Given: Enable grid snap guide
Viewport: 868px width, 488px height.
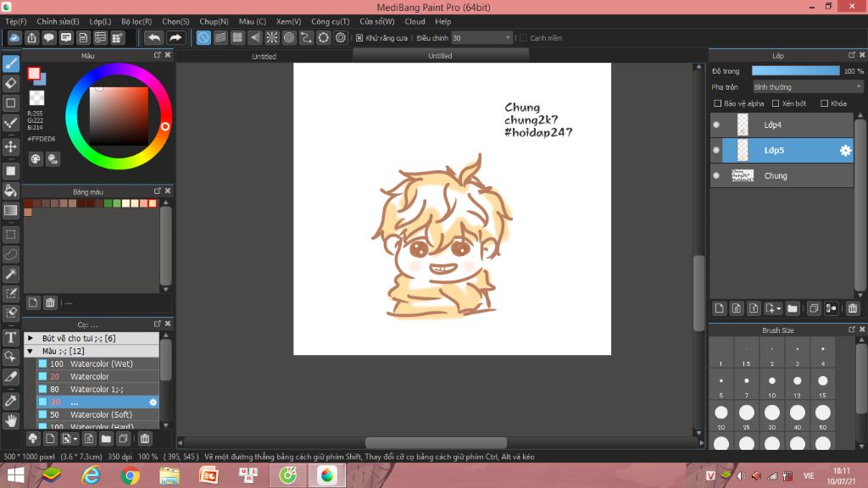Looking at the screenshot, I should pos(237,37).
